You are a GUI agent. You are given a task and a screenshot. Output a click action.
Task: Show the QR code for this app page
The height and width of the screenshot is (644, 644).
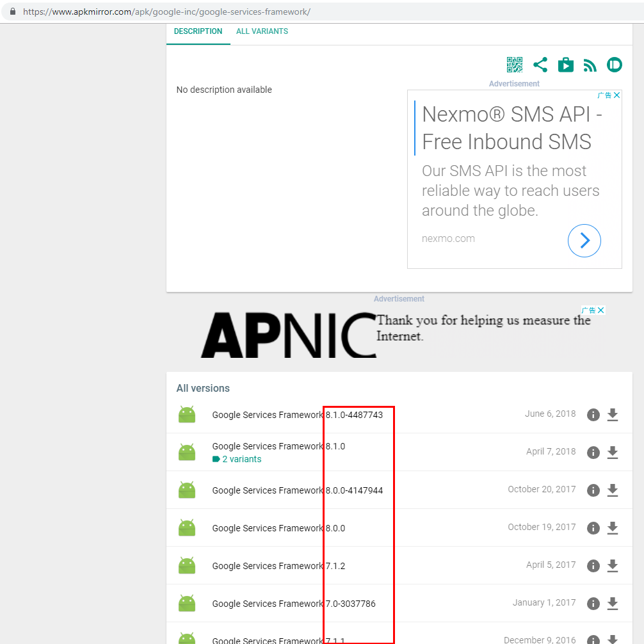point(514,64)
